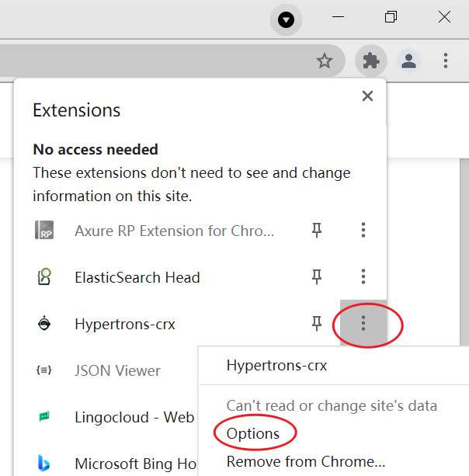This screenshot has width=469, height=476.
Task: Bookmark this page with star icon
Action: (x=325, y=61)
